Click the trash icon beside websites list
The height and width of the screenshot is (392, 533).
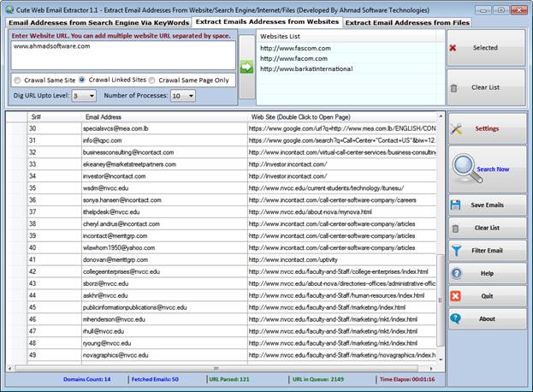click(453, 87)
